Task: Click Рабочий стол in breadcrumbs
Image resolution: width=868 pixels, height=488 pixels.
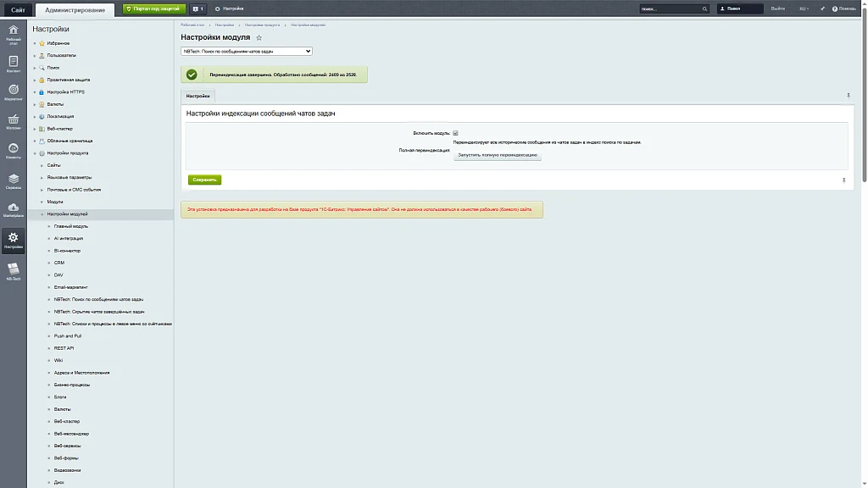Action: pos(192,25)
